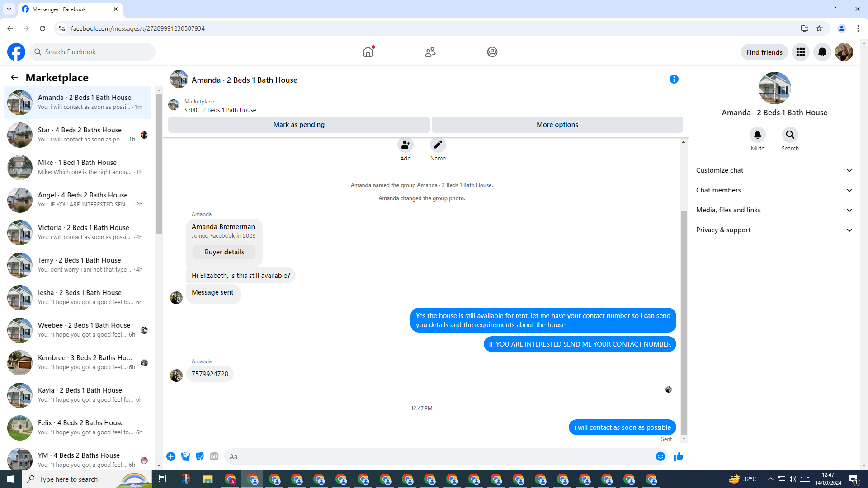868x488 pixels.
Task: Expand Media, files and links section
Action: 774,210
